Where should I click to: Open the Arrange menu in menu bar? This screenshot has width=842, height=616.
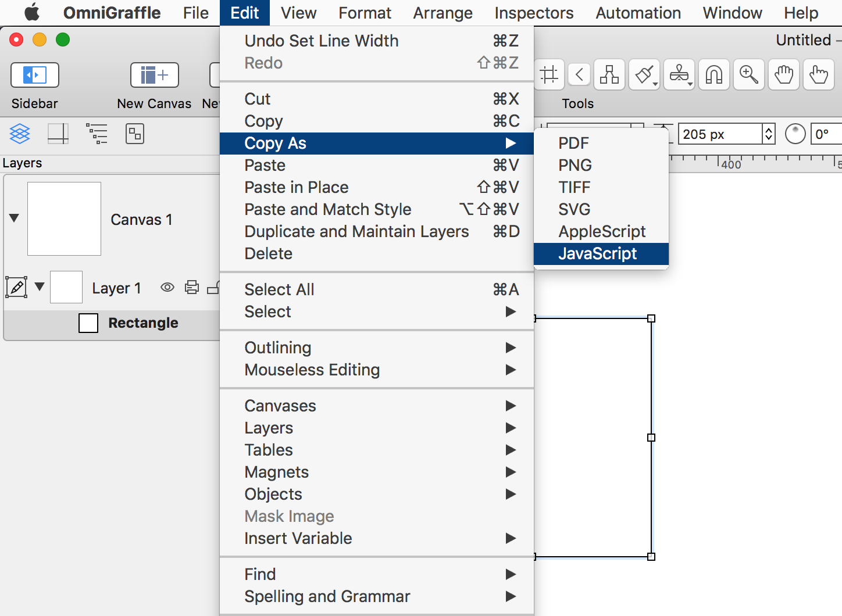click(x=443, y=13)
